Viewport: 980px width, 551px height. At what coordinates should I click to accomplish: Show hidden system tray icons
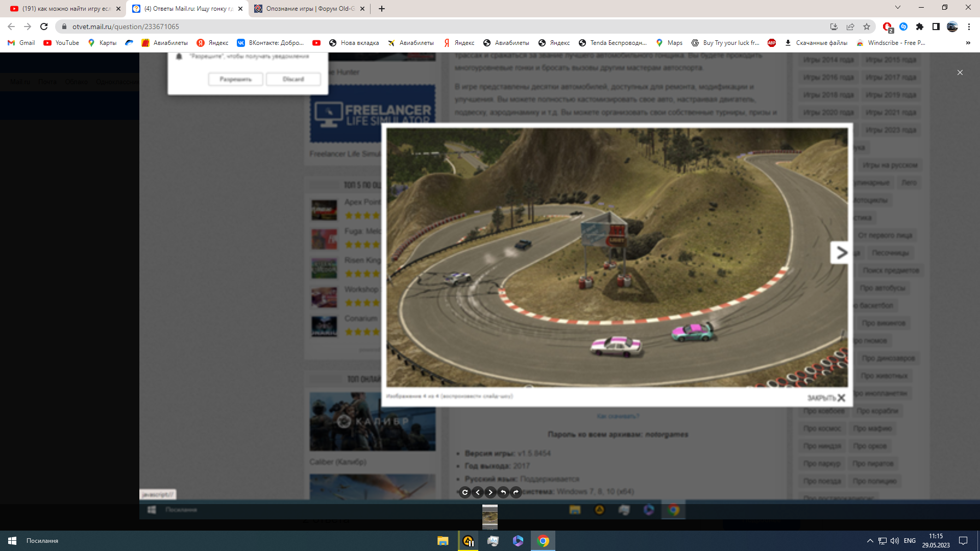point(870,541)
